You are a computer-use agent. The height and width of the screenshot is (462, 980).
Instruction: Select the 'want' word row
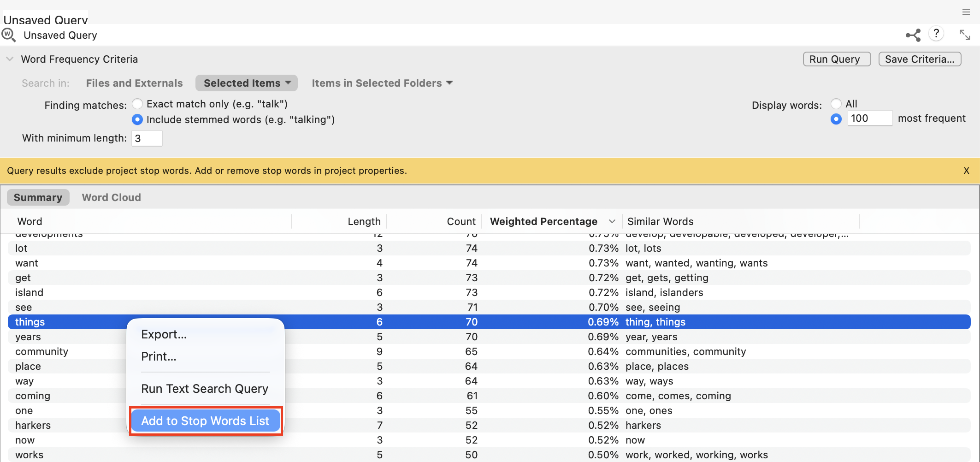[x=489, y=263]
